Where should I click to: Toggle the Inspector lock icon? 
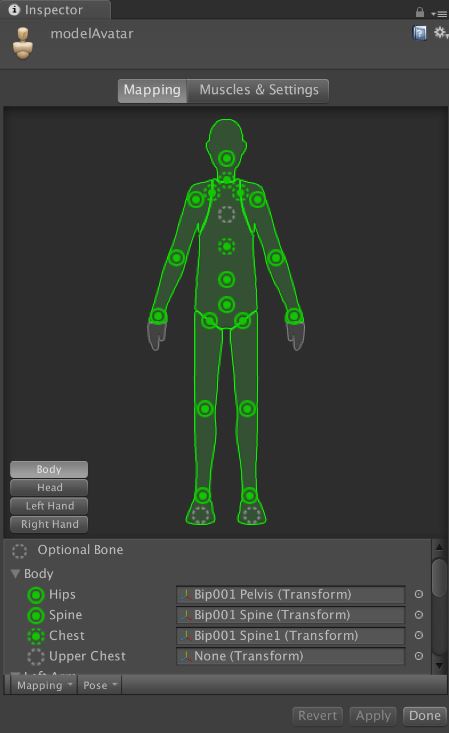tap(420, 12)
